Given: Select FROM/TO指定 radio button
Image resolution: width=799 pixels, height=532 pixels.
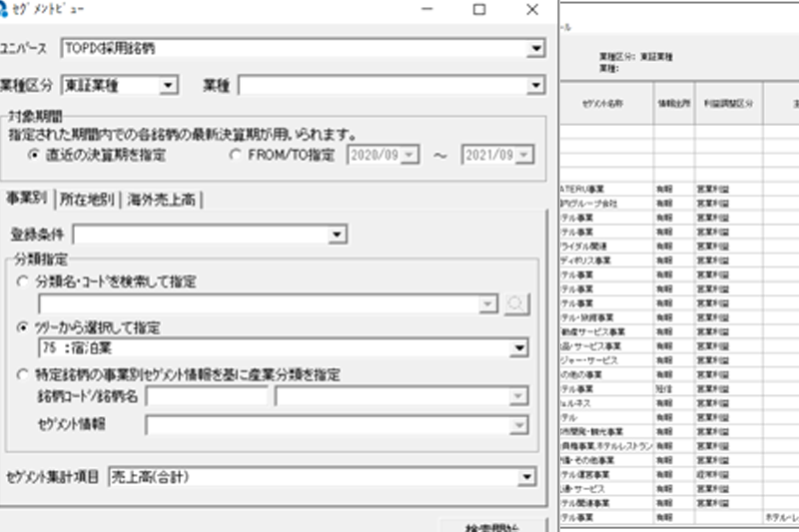Looking at the screenshot, I should (x=235, y=155).
